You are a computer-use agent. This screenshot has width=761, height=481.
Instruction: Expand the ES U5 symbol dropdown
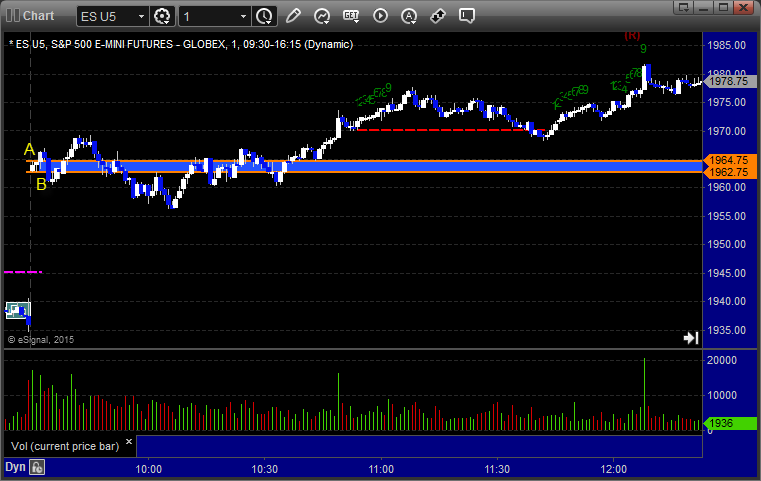138,16
